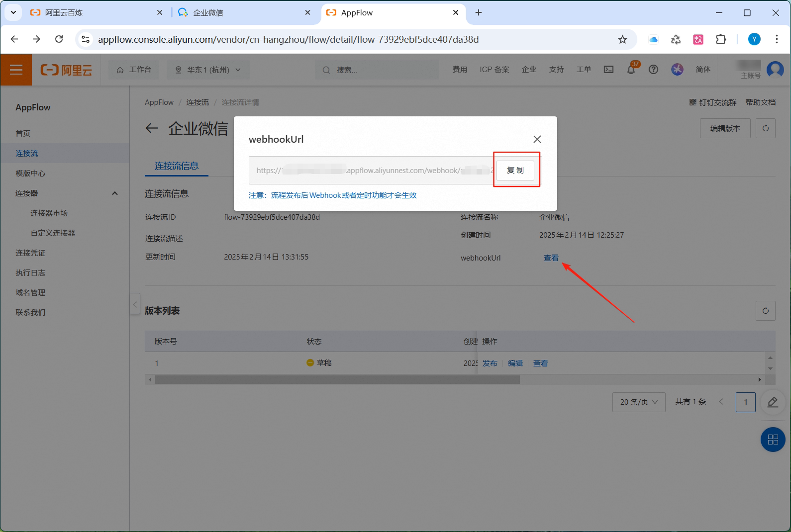Image resolution: width=791 pixels, height=532 pixels.
Task: Open the AI assistant star icon
Action: [x=677, y=70]
